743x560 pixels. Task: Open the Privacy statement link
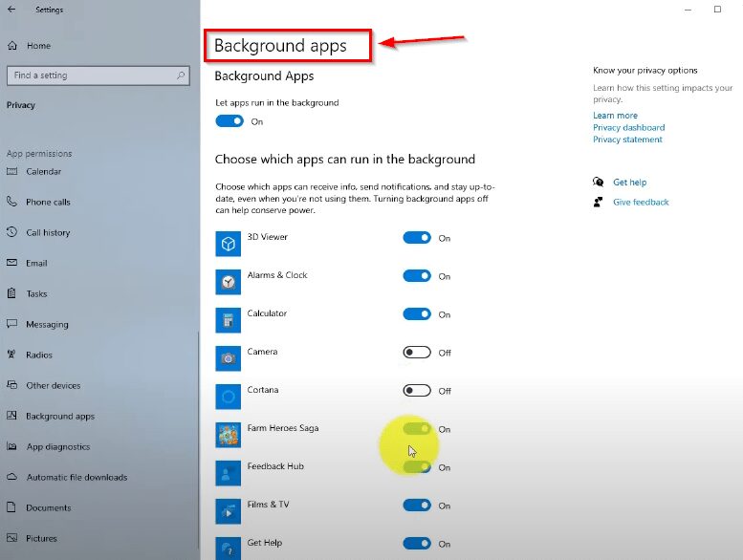coord(627,140)
